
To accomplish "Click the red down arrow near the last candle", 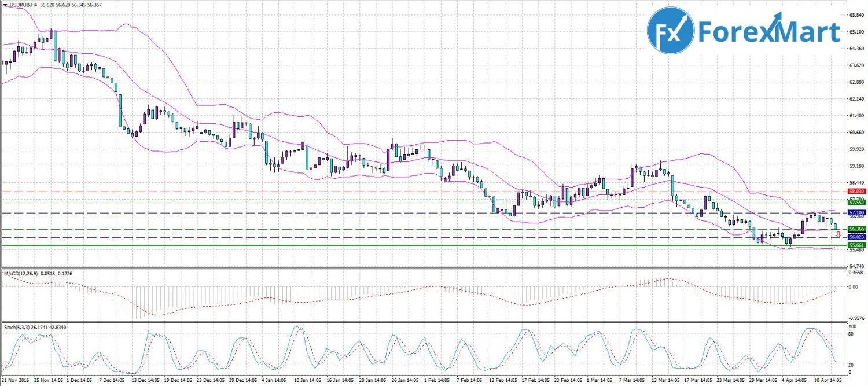I will (838, 234).
